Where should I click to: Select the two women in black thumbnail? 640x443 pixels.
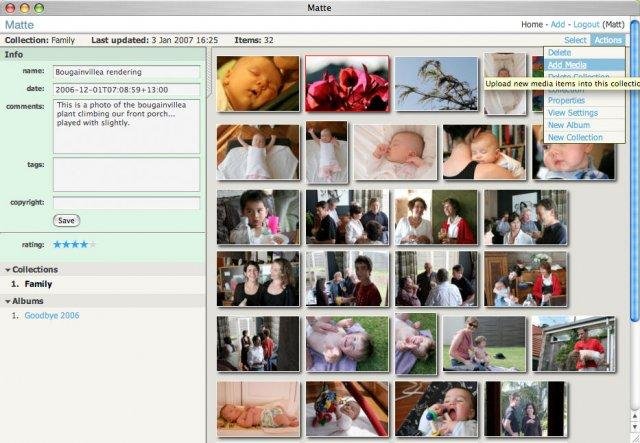[x=258, y=278]
